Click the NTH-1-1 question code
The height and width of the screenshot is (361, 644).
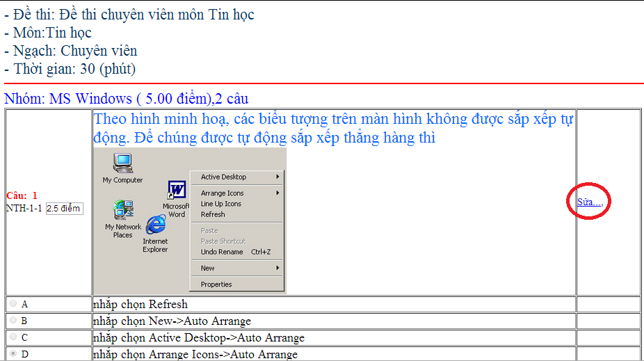tap(24, 208)
